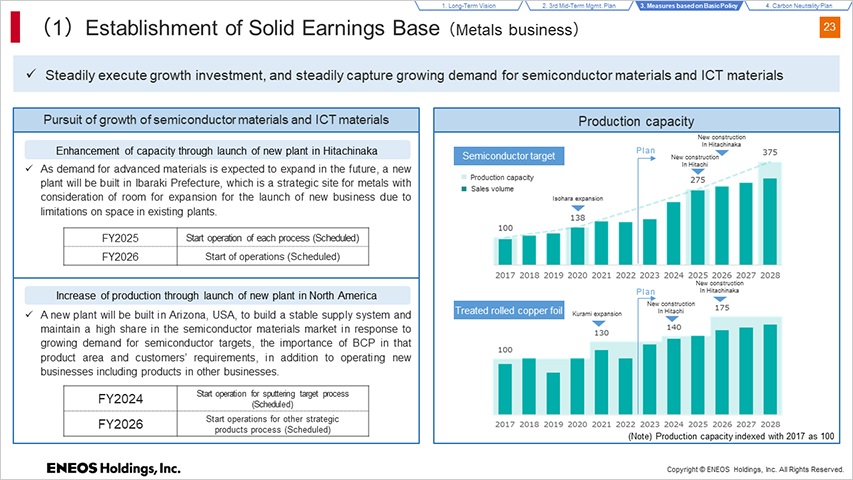Click the '375' capacity value label
The image size is (853, 480).
coord(770,152)
